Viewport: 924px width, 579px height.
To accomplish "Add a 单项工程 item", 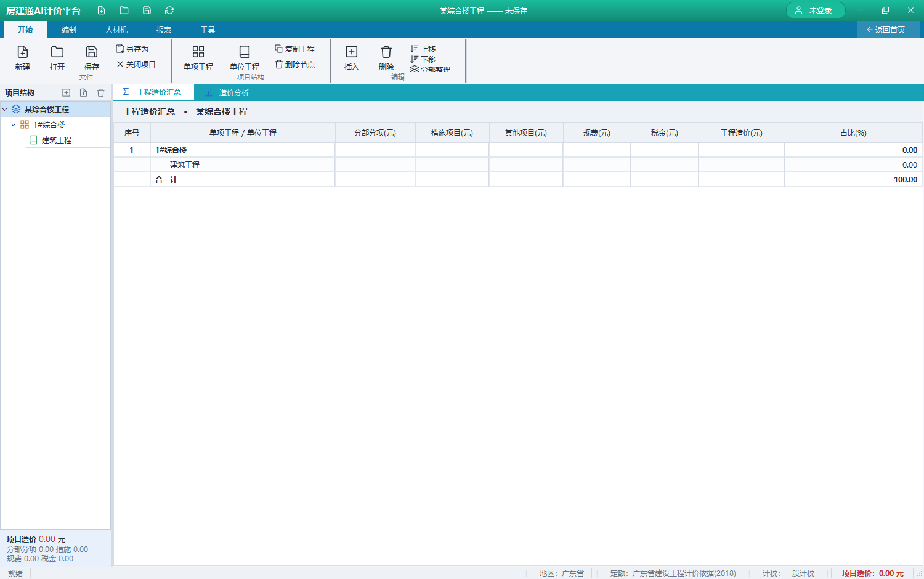I will (198, 59).
